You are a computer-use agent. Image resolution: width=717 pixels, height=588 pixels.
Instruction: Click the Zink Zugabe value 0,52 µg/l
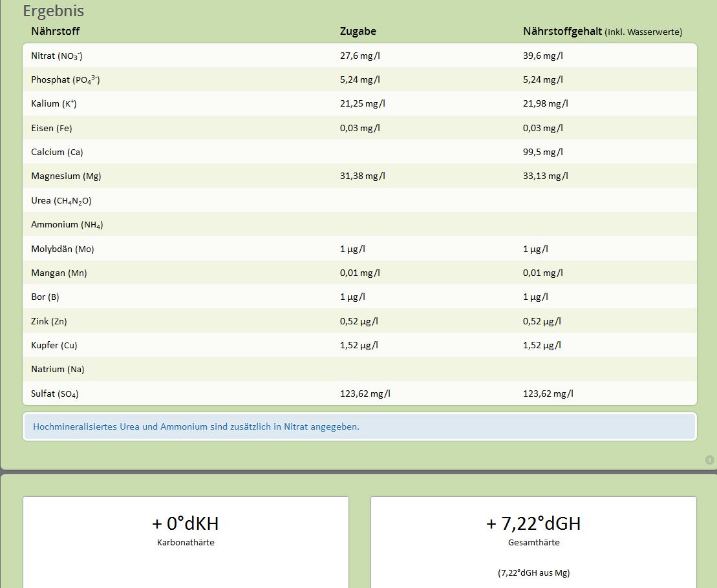[359, 321]
